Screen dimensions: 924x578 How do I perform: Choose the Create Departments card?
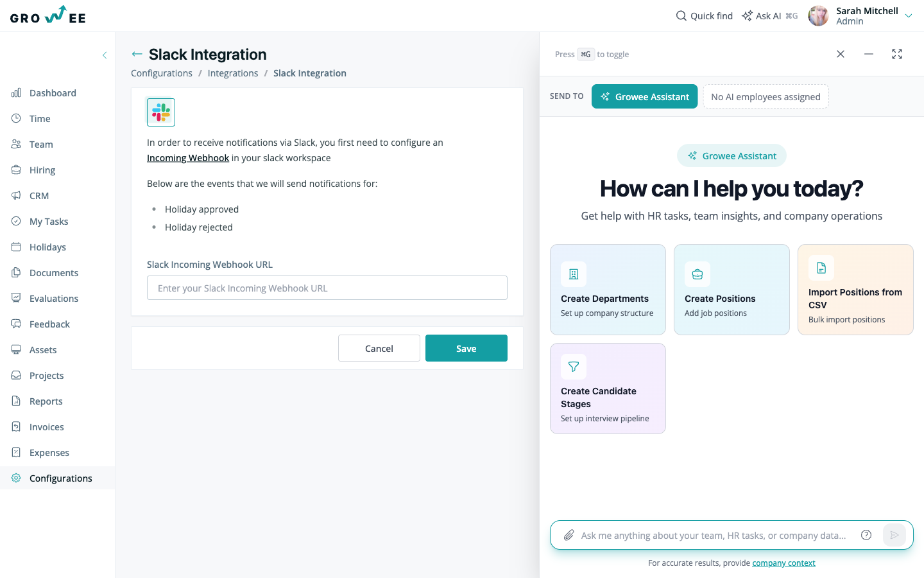(x=608, y=290)
